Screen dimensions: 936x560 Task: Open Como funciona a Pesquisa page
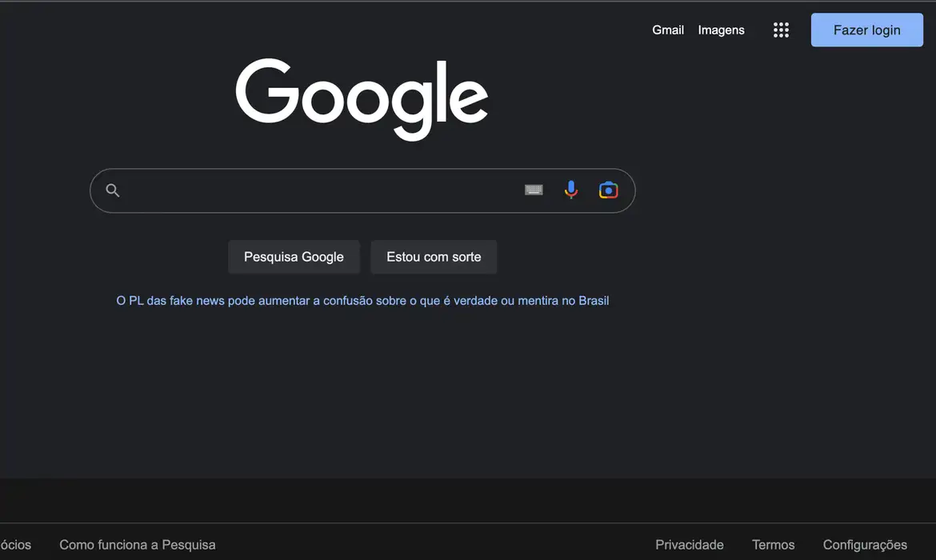137,544
